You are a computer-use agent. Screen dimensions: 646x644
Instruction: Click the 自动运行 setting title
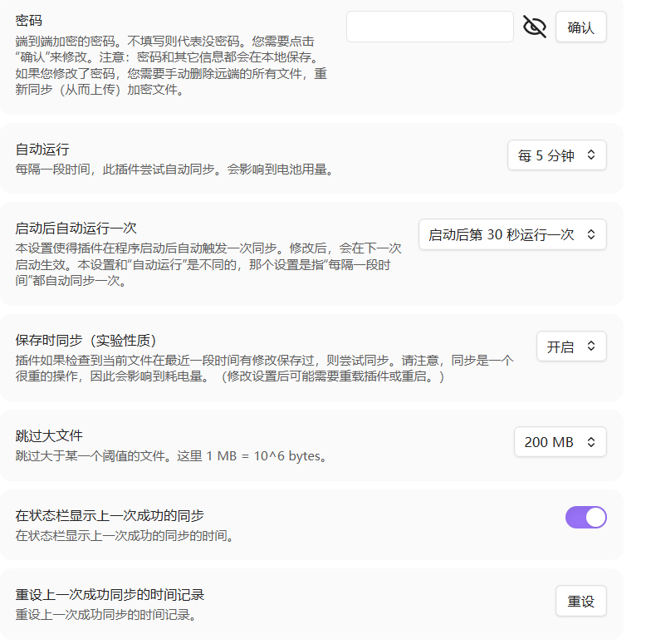click(x=42, y=150)
